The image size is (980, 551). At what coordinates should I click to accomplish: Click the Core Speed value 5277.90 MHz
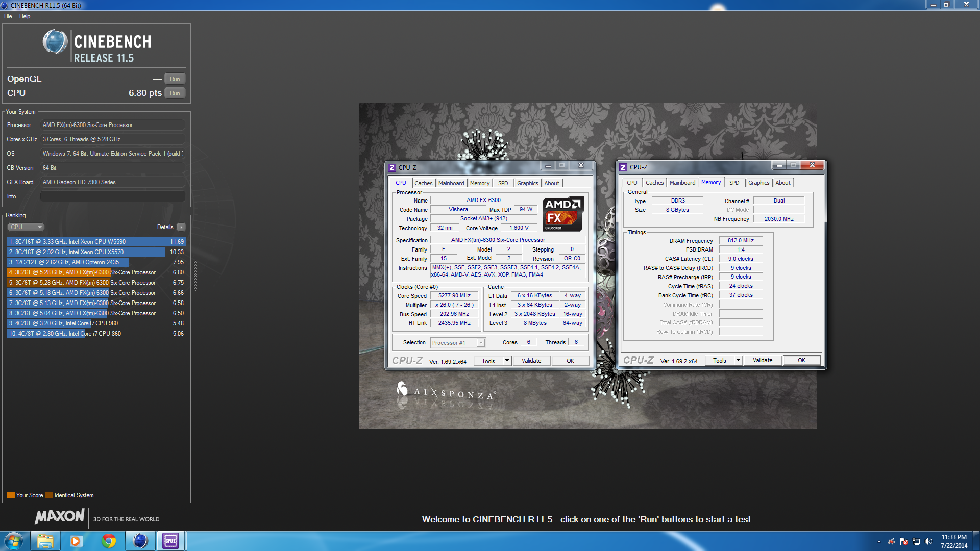tap(454, 296)
